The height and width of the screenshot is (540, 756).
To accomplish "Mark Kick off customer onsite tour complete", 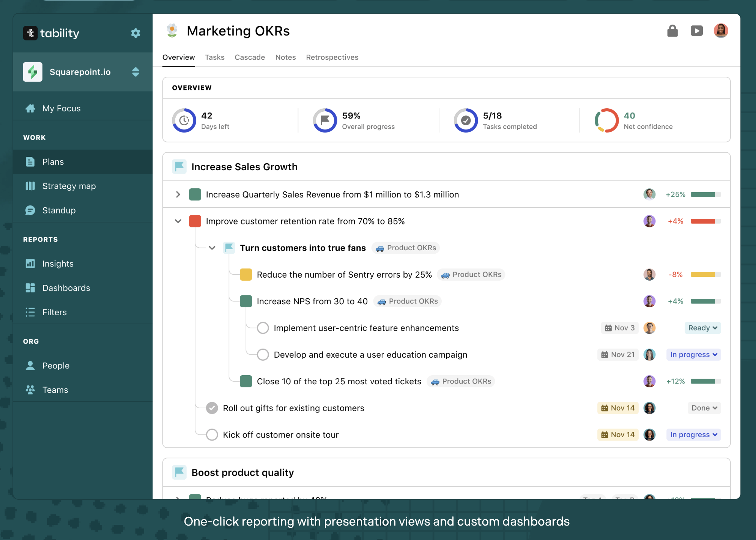I will [x=212, y=435].
